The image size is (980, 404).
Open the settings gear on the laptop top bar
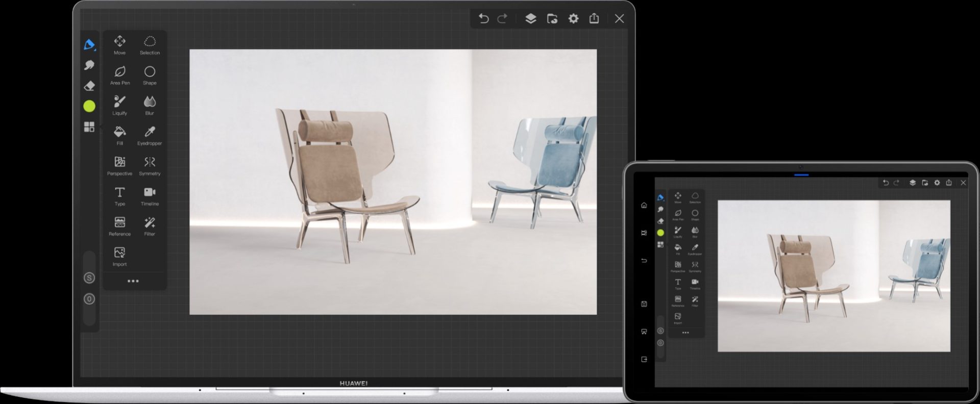(x=573, y=19)
